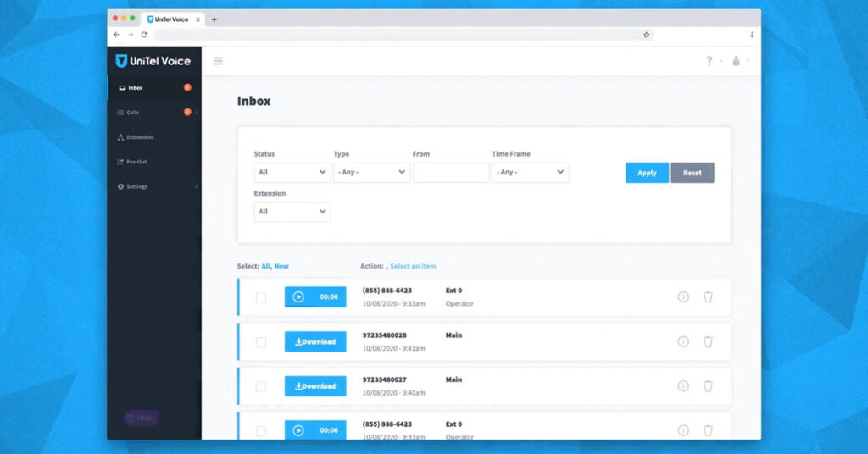Open the user account icon menu

736,61
